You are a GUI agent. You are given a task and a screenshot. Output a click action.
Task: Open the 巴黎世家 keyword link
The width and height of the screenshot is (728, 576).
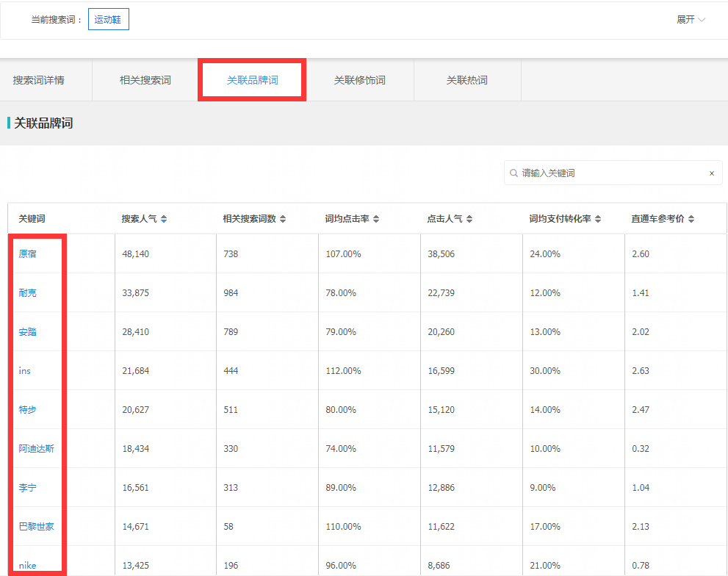pyautogui.click(x=36, y=527)
